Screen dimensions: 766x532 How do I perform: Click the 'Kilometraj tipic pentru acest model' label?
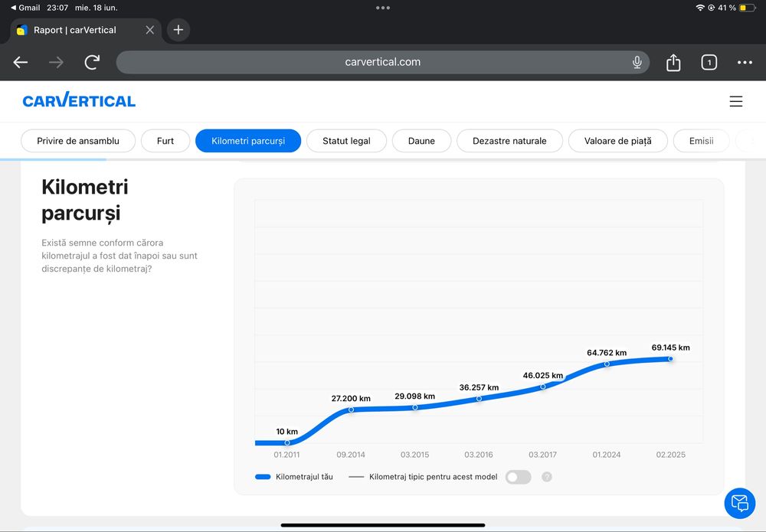434,477
